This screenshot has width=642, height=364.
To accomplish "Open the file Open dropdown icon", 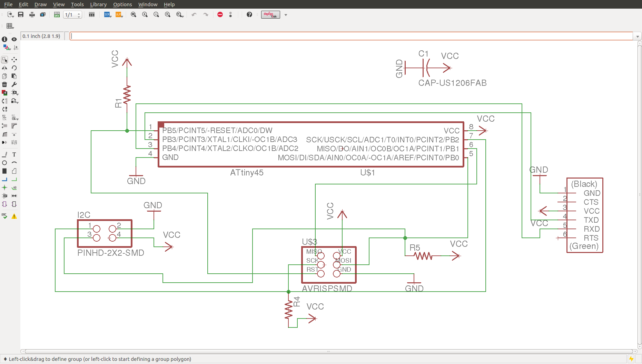I will [10, 14].
